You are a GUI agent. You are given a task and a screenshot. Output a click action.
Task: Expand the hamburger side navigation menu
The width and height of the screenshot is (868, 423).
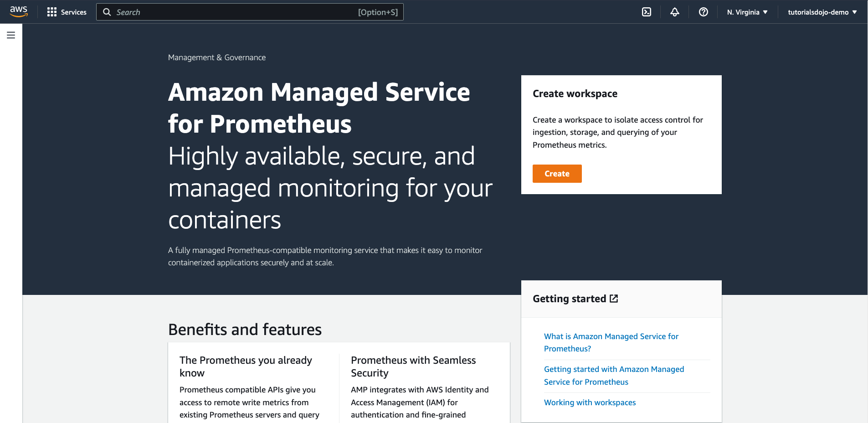(11, 35)
